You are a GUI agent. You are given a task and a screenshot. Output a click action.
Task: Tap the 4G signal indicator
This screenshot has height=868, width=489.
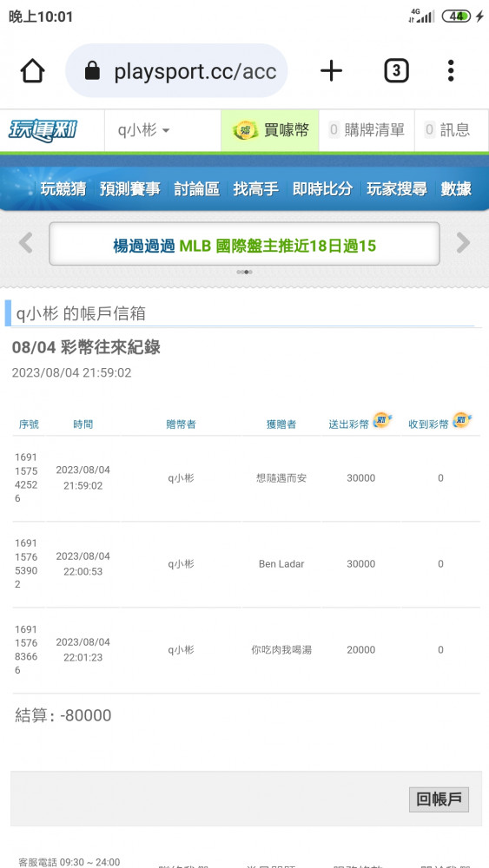421,16
